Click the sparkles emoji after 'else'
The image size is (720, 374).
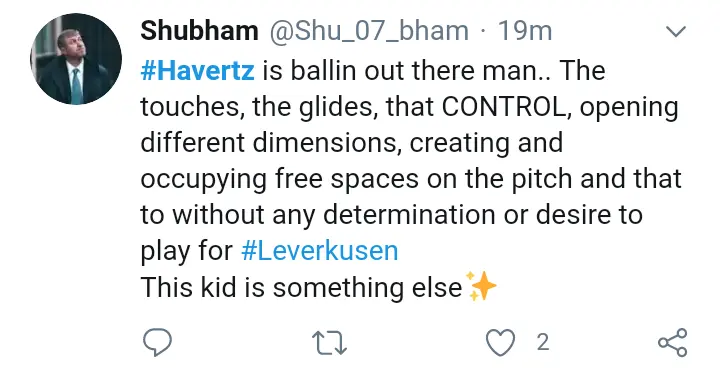[480, 286]
